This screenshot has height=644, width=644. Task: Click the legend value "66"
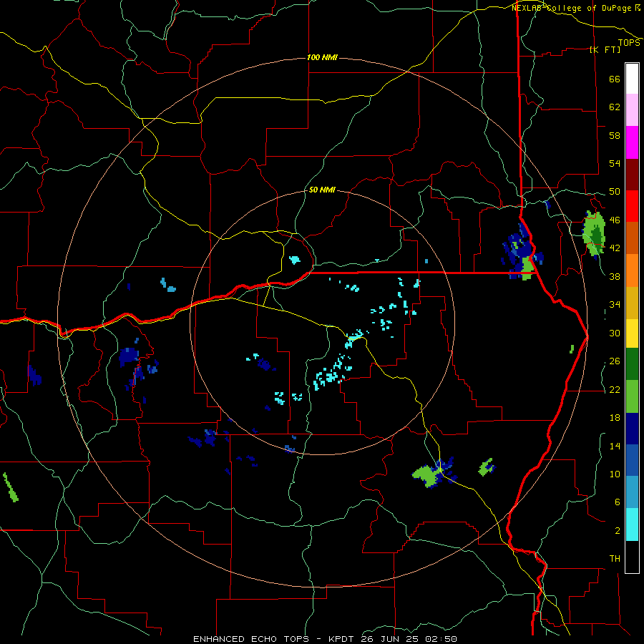[x=615, y=79]
